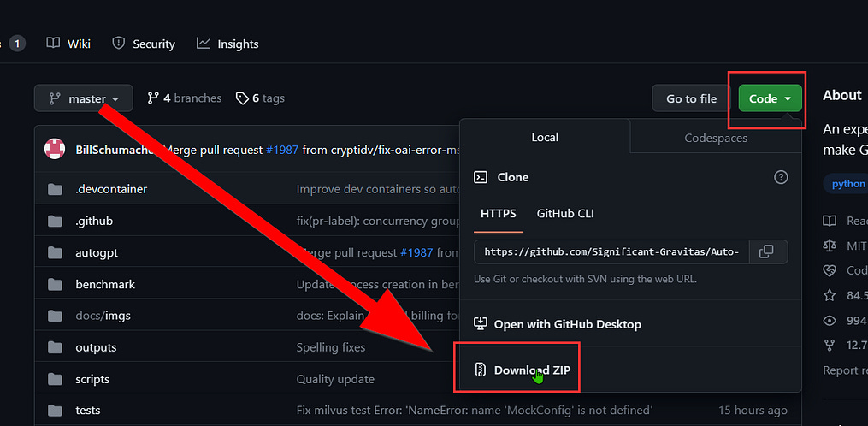Screen dimensions: 868x426
Task: Open the .devcontainer folder
Action: click(111, 189)
